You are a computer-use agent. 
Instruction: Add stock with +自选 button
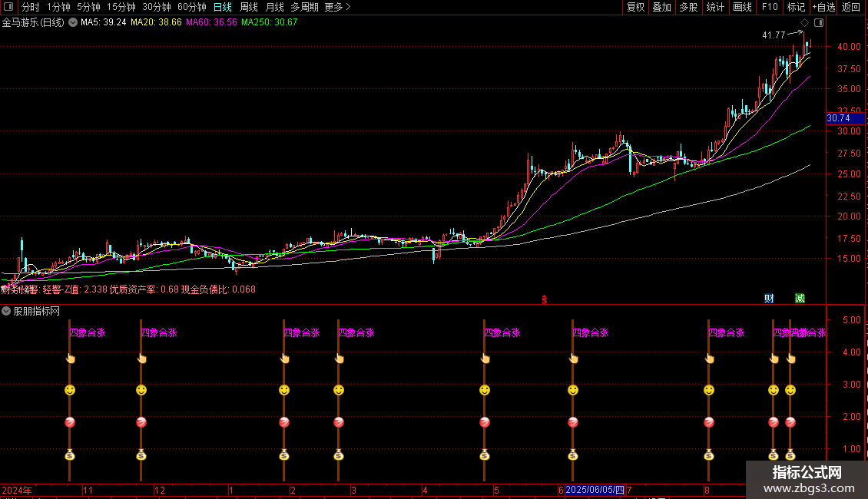[x=823, y=7]
